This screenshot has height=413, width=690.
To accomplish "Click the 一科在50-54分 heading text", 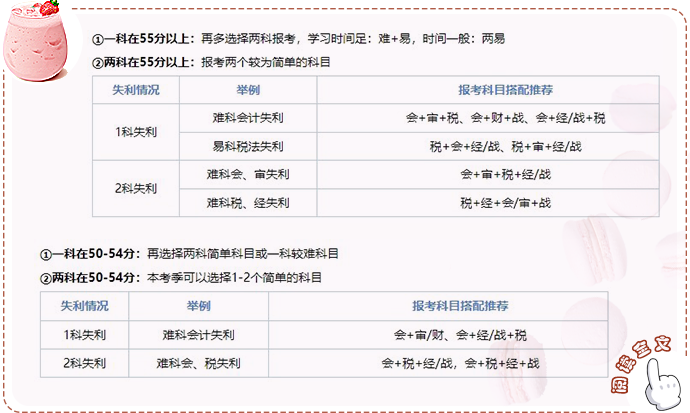I will click(93, 254).
